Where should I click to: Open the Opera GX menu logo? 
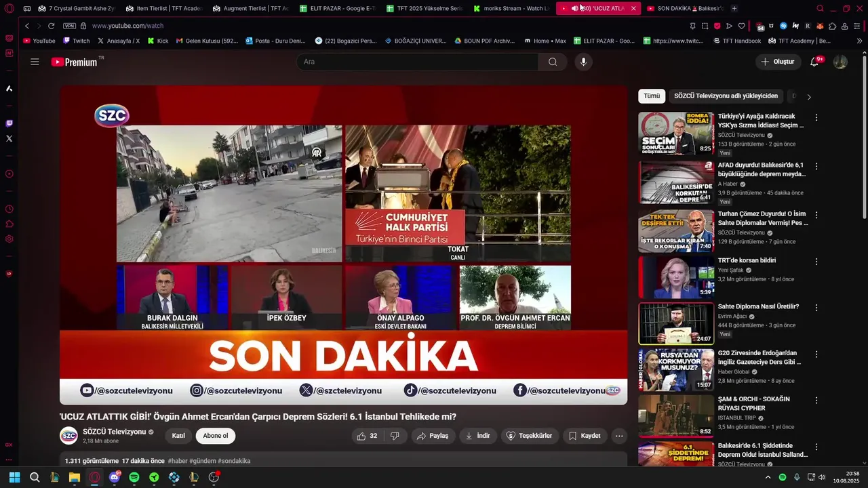click(x=9, y=8)
